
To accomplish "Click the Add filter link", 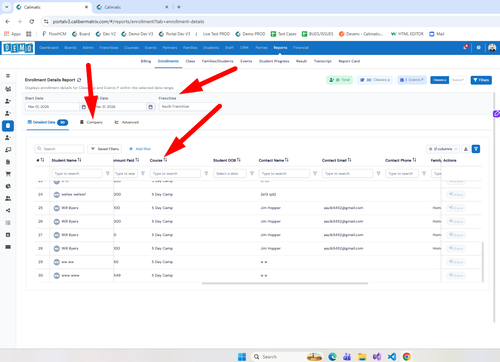I will tap(140, 149).
